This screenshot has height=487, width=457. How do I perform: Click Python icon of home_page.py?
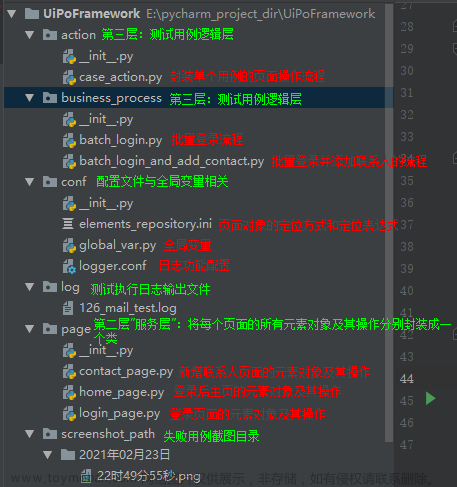(x=69, y=392)
